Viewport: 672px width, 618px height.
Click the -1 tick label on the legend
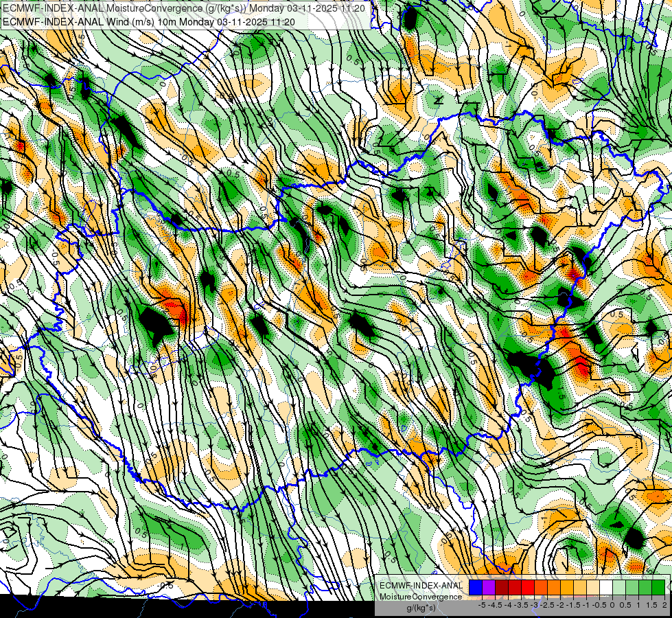pos(586,605)
